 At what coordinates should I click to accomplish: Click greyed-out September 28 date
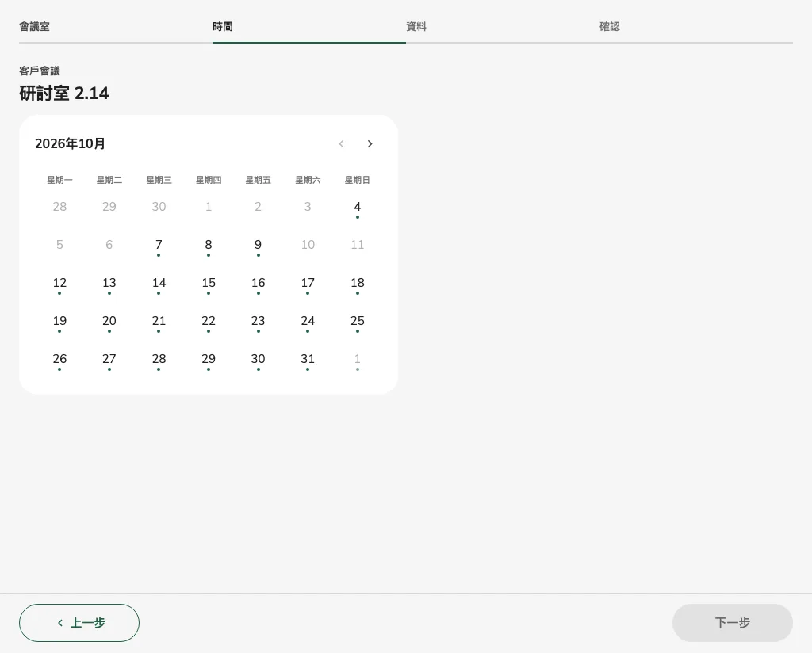click(59, 207)
